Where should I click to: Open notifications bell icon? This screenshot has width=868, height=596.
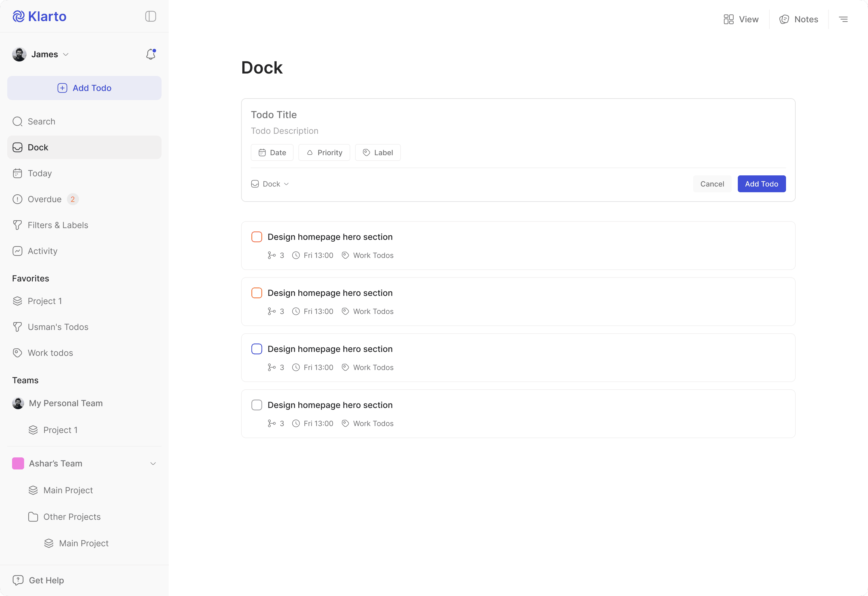(150, 54)
